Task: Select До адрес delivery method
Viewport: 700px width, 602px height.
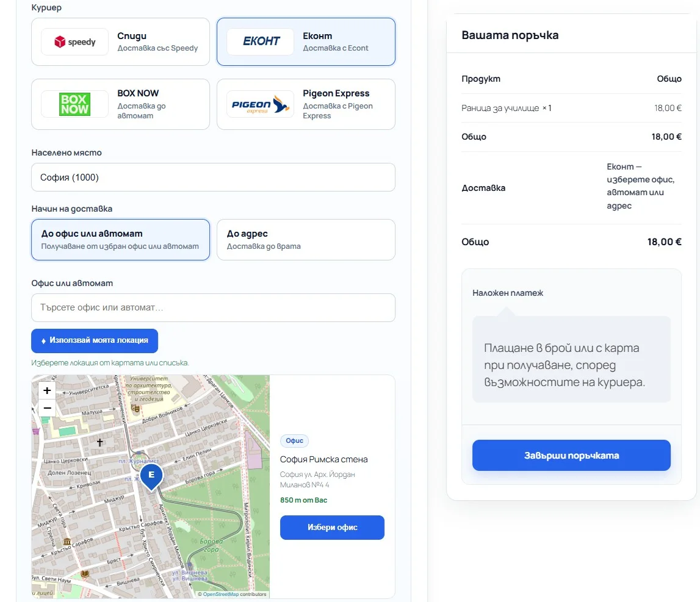Action: [306, 240]
